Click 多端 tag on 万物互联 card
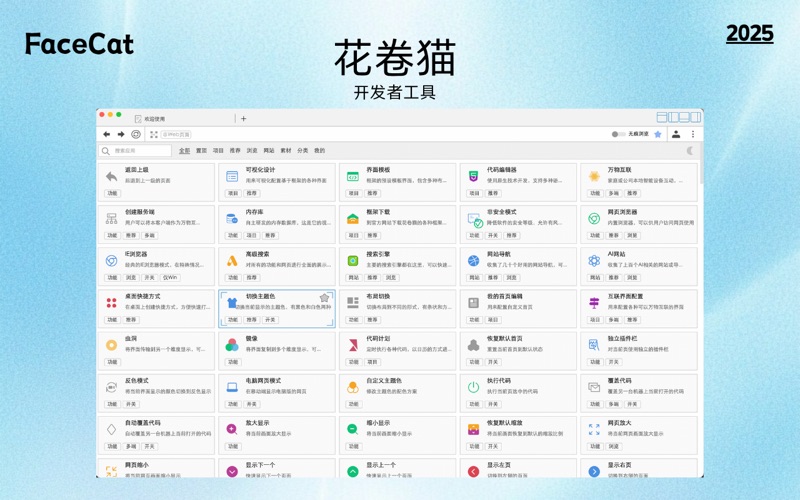Image resolution: width=800 pixels, height=500 pixels. point(613,193)
